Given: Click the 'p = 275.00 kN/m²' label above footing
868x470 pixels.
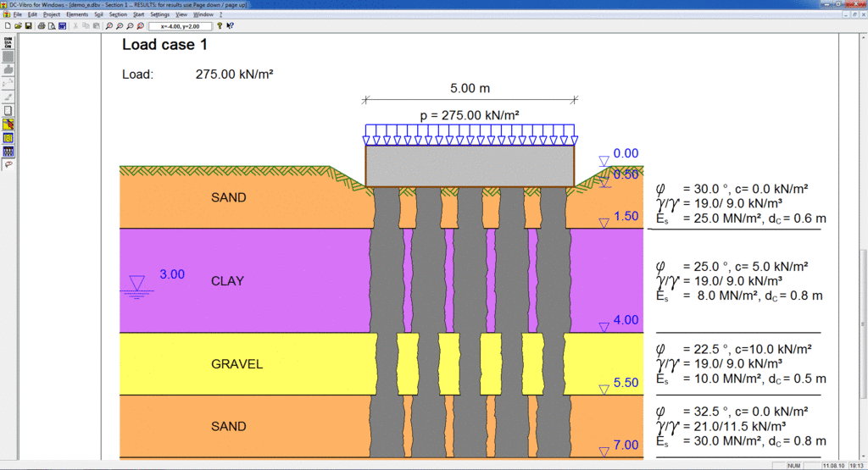Looking at the screenshot, I should 470,115.
